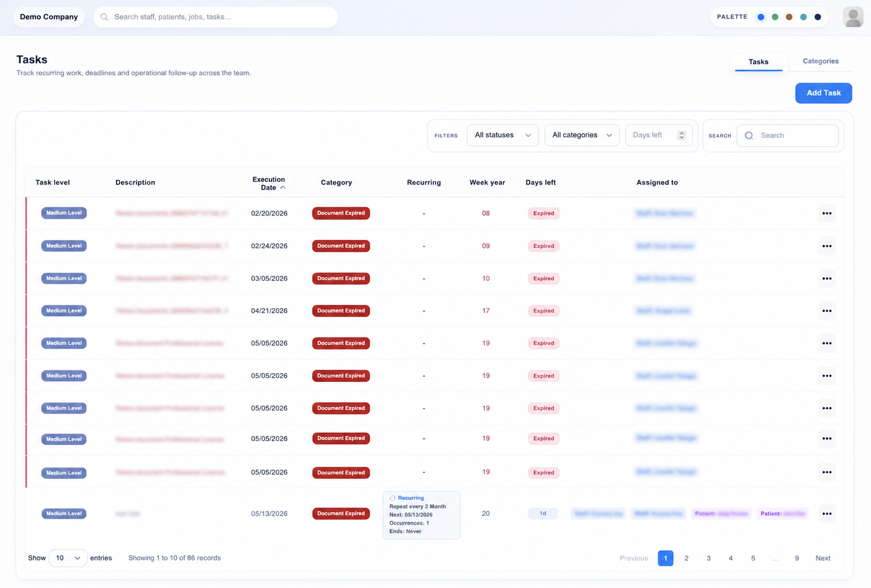
Task: Go to pagination page 9
Action: pos(797,558)
